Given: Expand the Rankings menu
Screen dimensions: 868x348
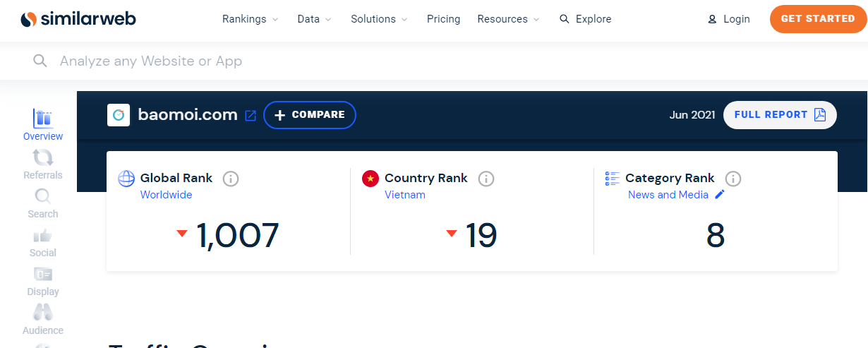Looking at the screenshot, I should tap(250, 19).
